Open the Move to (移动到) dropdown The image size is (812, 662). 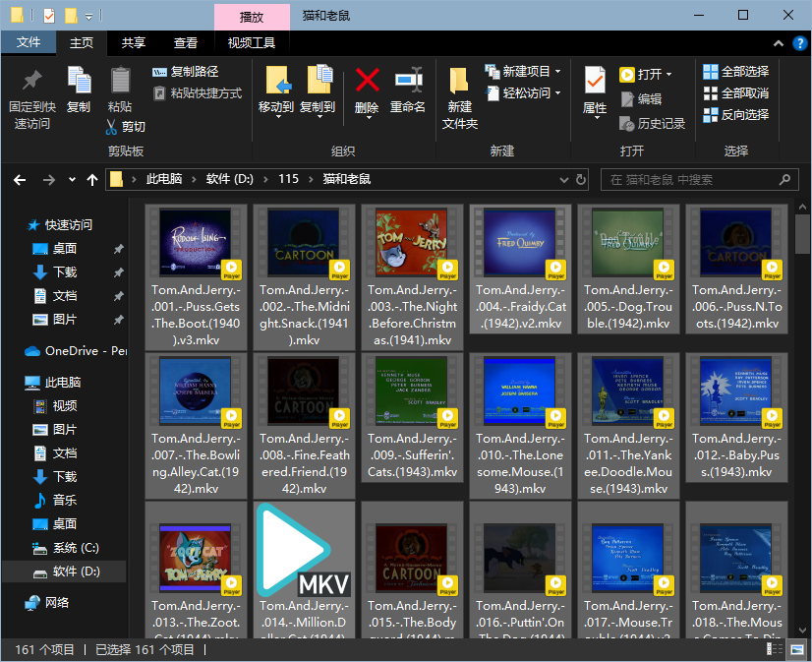[277, 118]
